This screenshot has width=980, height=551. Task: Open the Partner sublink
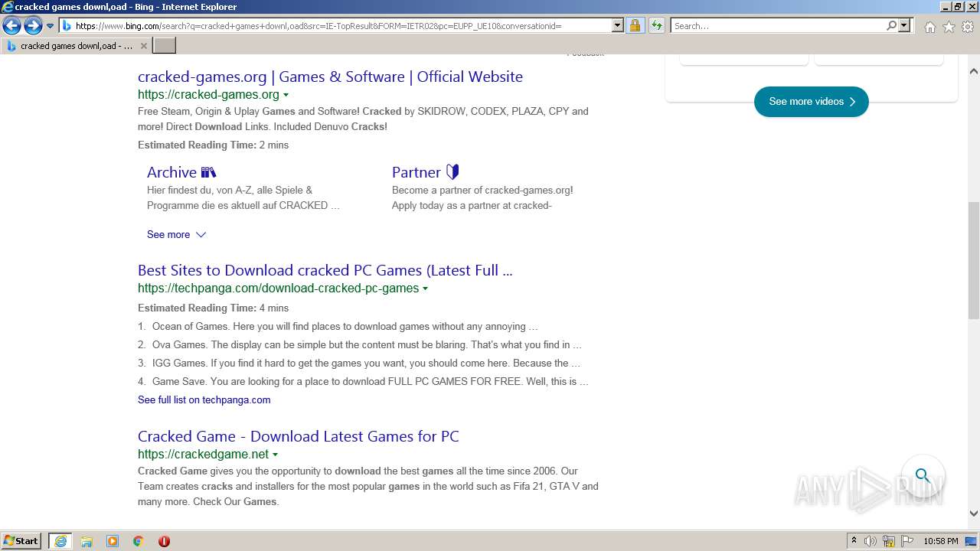click(x=425, y=172)
